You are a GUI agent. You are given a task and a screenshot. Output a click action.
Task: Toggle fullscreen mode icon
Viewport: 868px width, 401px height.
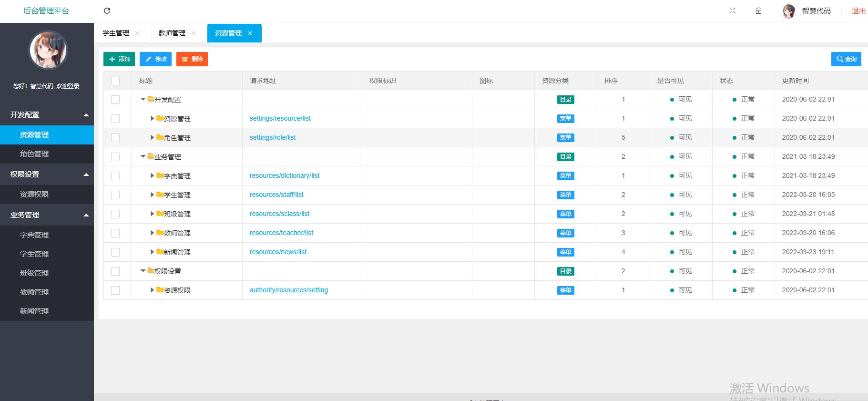[x=732, y=10]
